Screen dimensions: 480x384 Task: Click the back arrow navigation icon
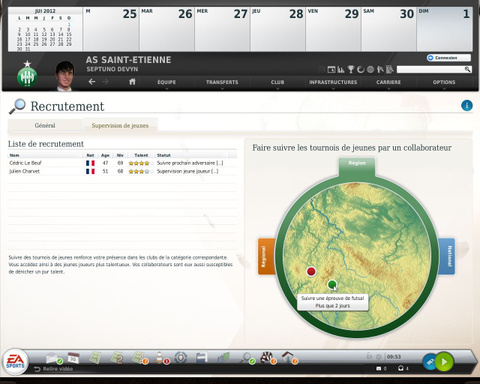click(x=92, y=82)
